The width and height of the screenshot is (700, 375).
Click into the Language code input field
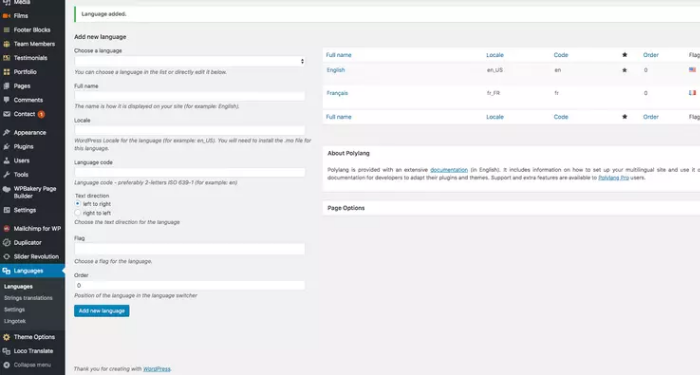tap(190, 172)
